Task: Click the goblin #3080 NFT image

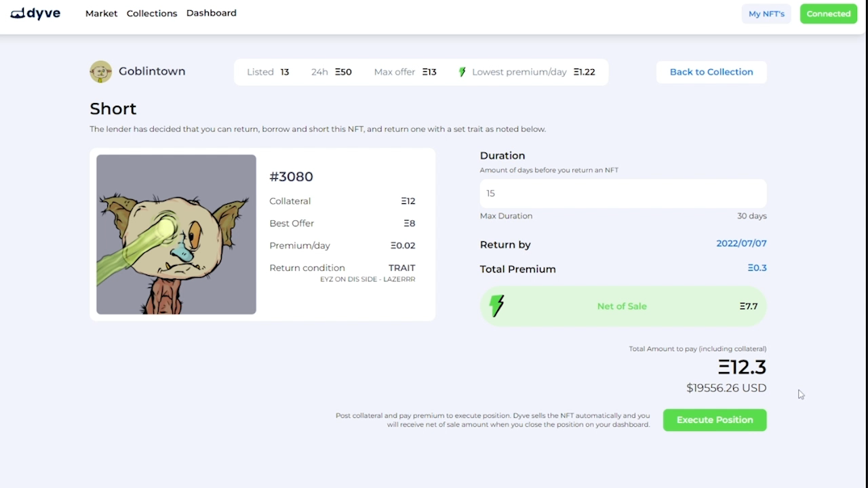Action: 176,235
